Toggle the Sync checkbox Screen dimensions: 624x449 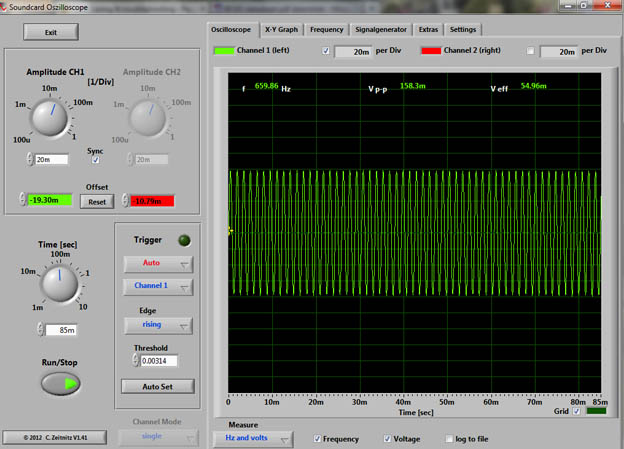pyautogui.click(x=95, y=160)
